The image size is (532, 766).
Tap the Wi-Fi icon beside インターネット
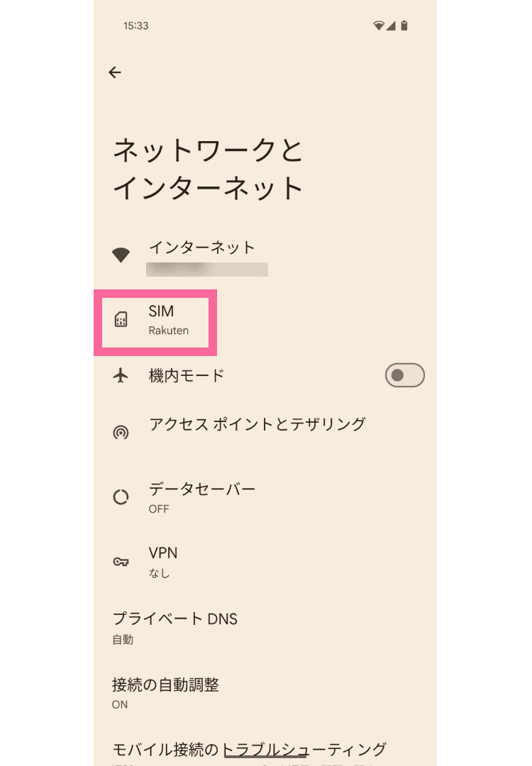[x=121, y=255]
